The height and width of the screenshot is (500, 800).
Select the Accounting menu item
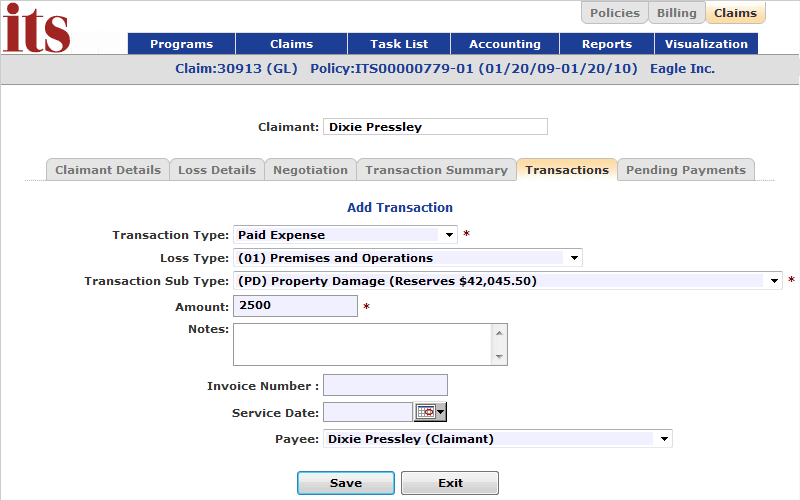coord(505,44)
